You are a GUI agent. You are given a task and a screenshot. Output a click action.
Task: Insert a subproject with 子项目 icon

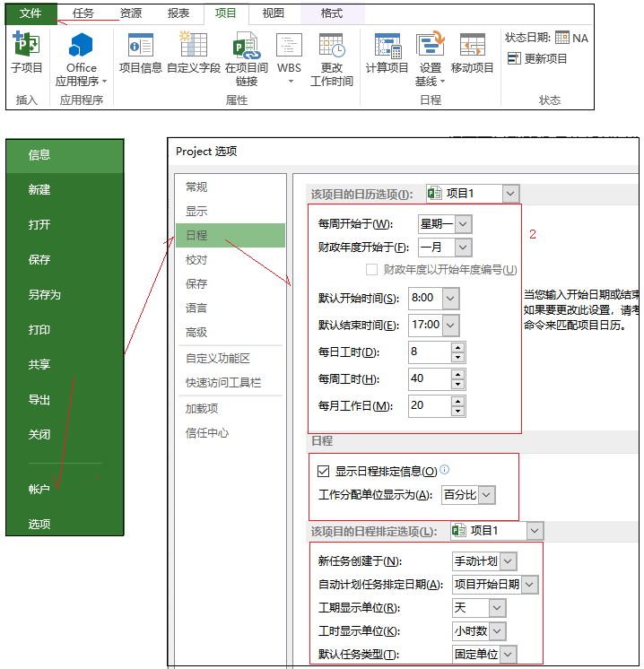tap(27, 44)
